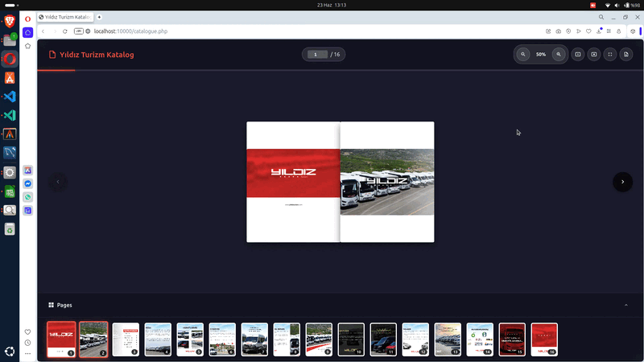Start the slideshow autoplay button
The image size is (644, 362).
coord(594,55)
